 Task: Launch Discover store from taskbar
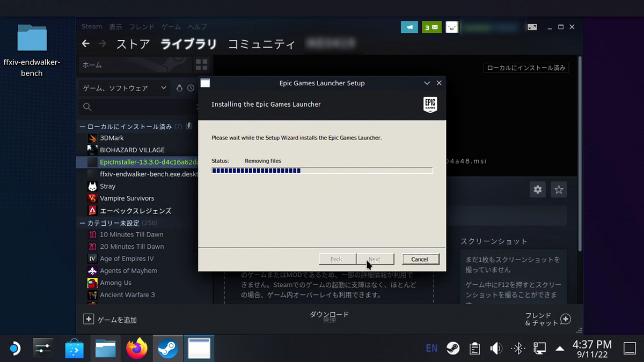[75, 349]
